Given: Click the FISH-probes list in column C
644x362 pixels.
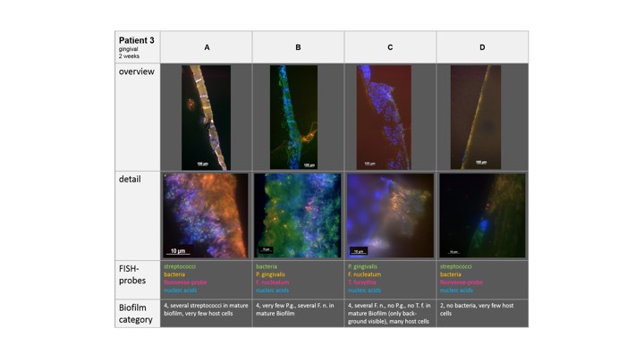Looking at the screenshot, I should click(369, 278).
